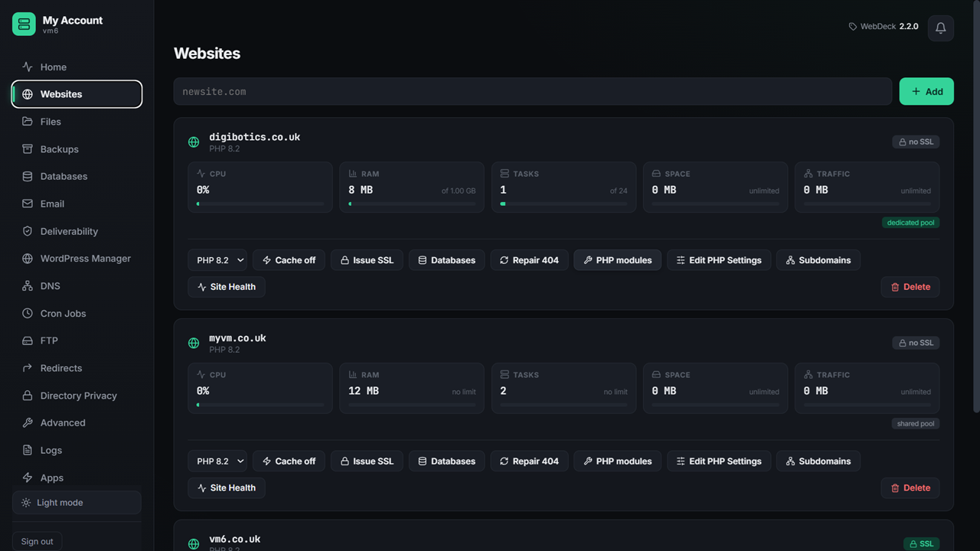Open Databases for digibotics.co.uk

click(446, 260)
